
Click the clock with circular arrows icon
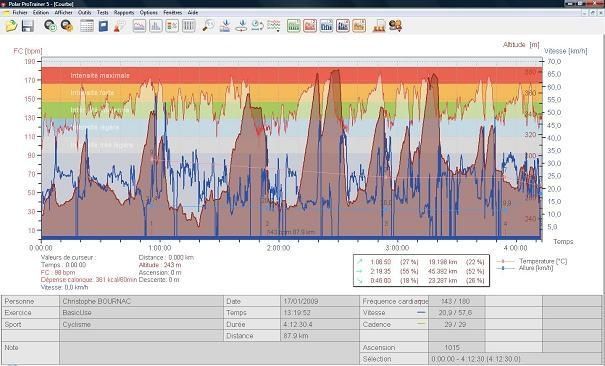click(257, 26)
